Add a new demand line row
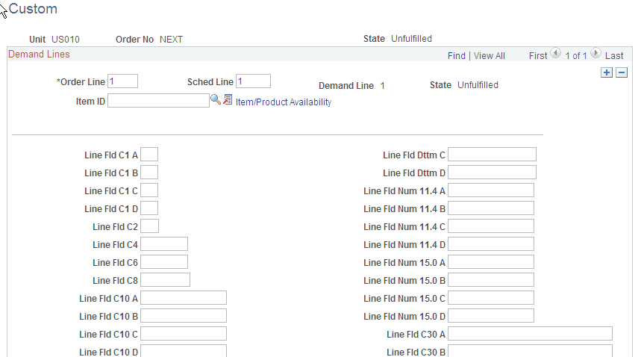 (x=607, y=72)
